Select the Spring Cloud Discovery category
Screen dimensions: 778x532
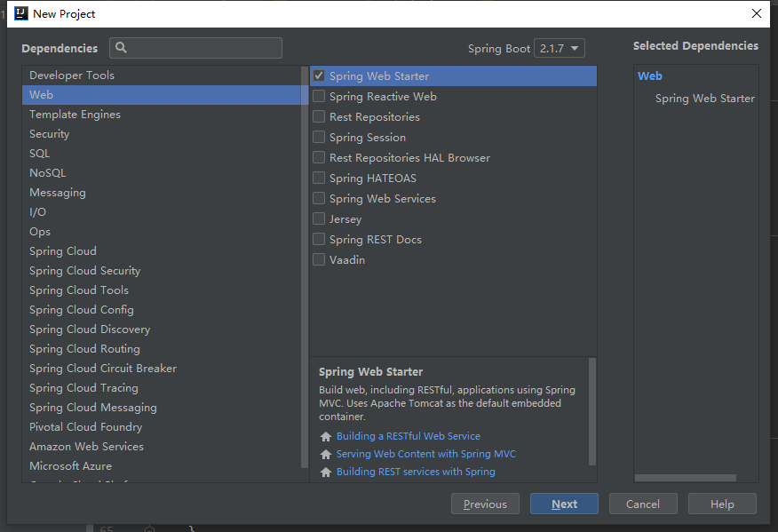pyautogui.click(x=162, y=330)
